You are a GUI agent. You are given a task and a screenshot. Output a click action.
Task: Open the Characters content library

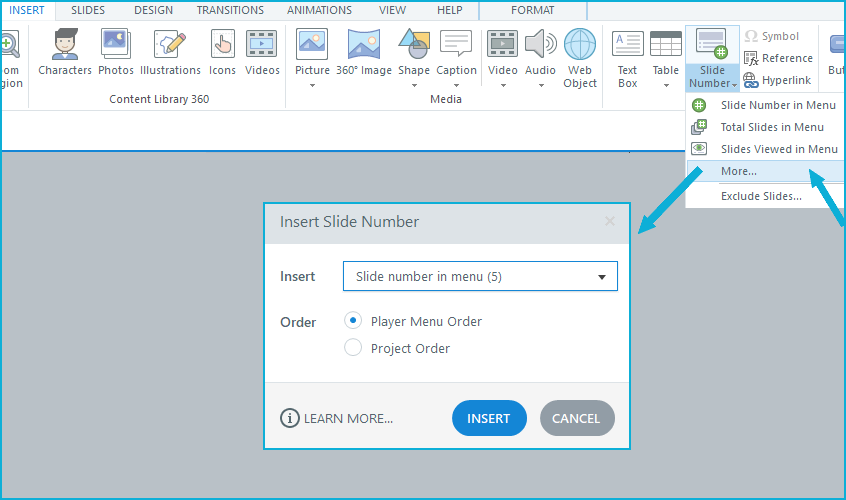point(65,52)
